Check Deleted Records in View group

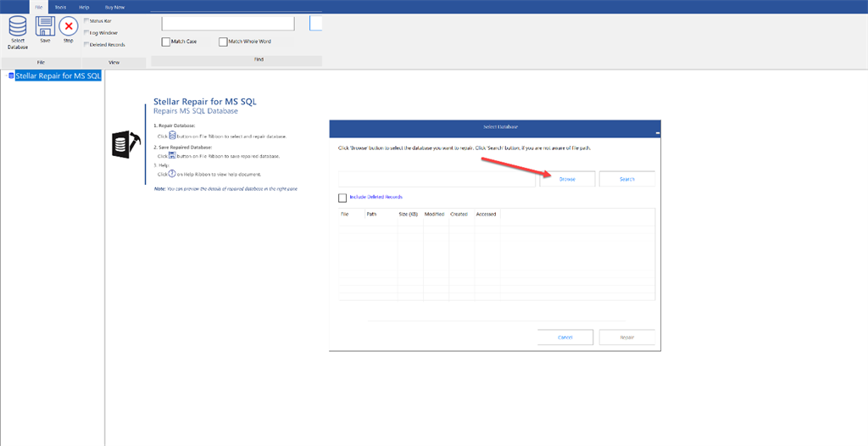pyautogui.click(x=86, y=44)
